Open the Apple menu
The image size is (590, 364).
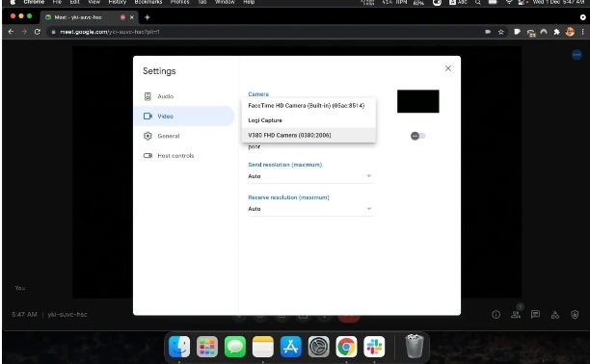click(13, 2)
